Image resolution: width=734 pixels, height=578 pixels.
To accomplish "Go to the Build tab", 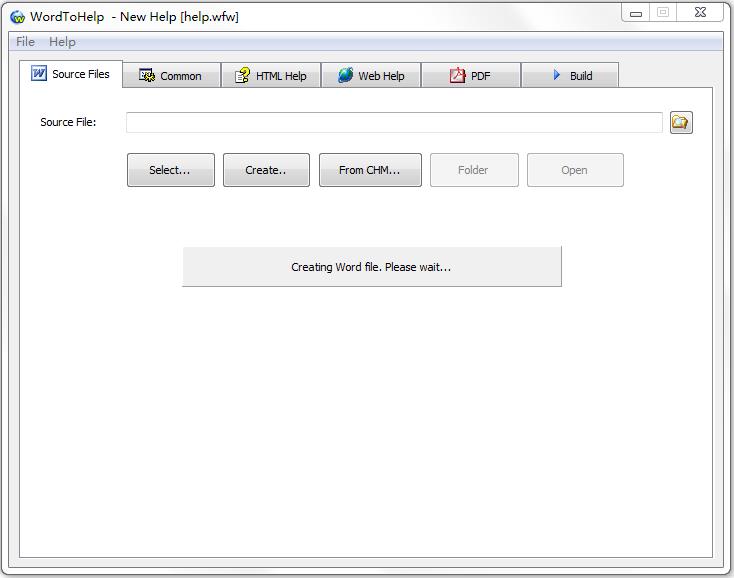I will pos(570,75).
